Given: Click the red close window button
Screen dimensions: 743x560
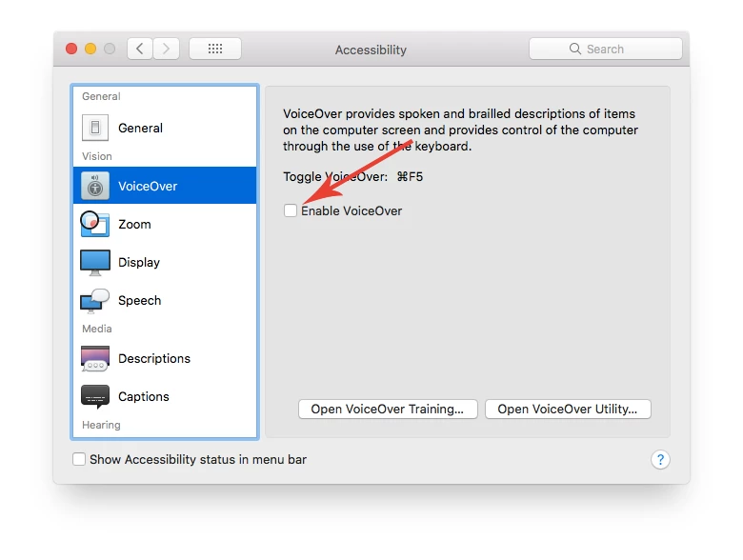Looking at the screenshot, I should (x=71, y=49).
